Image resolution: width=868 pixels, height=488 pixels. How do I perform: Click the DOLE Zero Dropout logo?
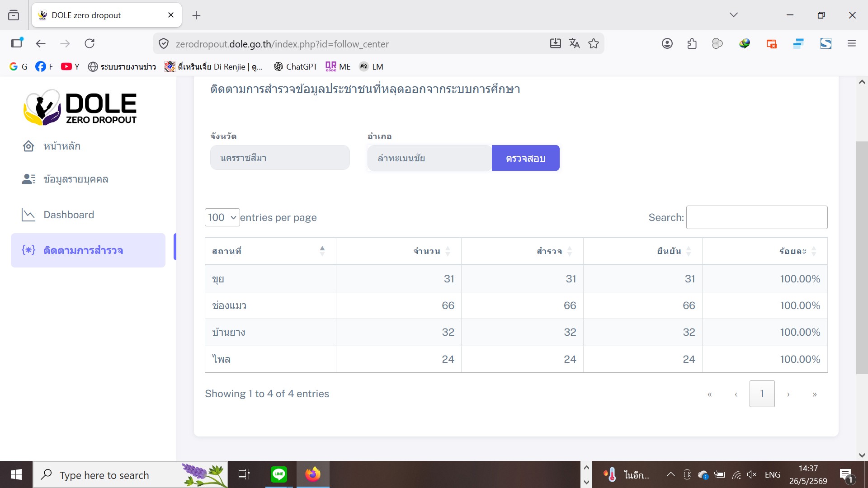tap(80, 107)
